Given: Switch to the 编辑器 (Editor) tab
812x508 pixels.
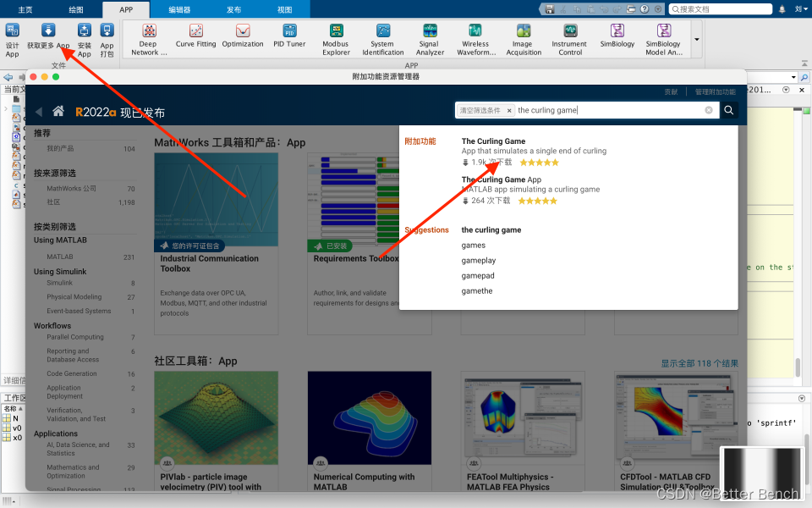Looking at the screenshot, I should [179, 9].
